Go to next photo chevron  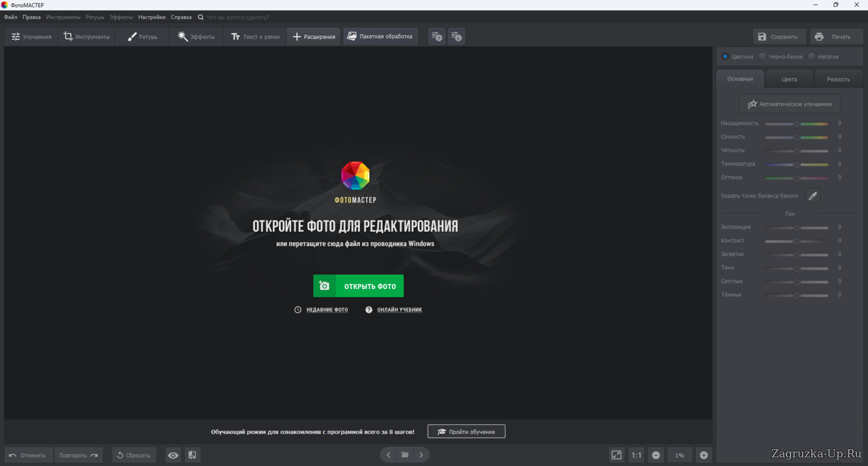click(x=421, y=455)
